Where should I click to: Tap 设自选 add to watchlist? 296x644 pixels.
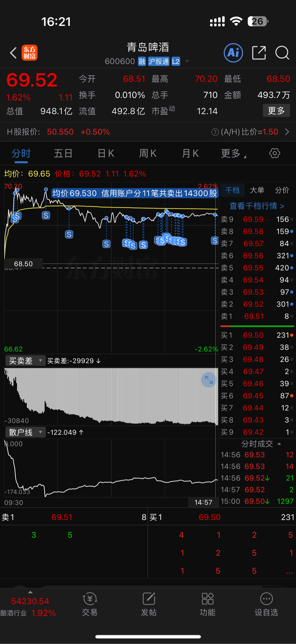pyautogui.click(x=266, y=604)
